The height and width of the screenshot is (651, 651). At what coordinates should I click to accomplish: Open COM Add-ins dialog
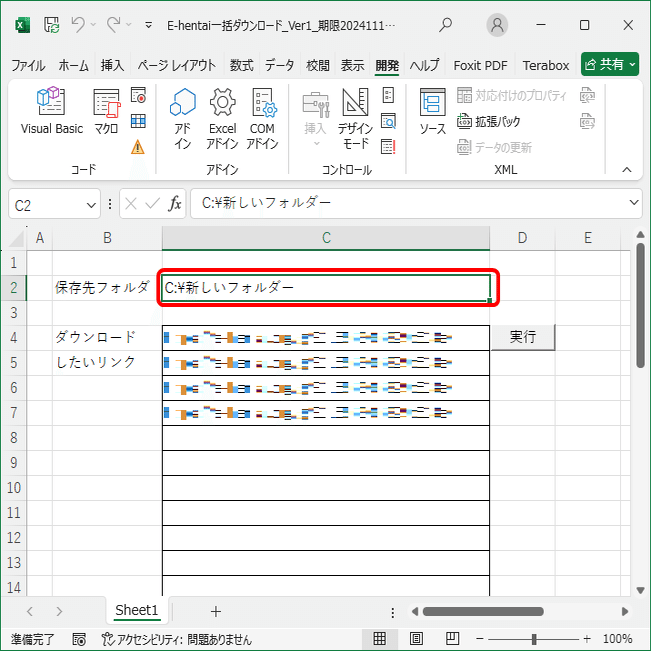point(262,119)
